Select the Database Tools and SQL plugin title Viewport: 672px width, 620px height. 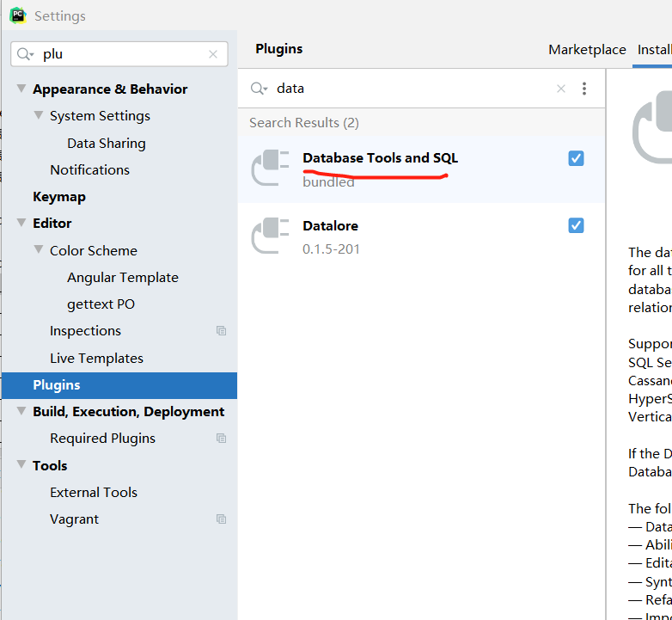pos(380,157)
